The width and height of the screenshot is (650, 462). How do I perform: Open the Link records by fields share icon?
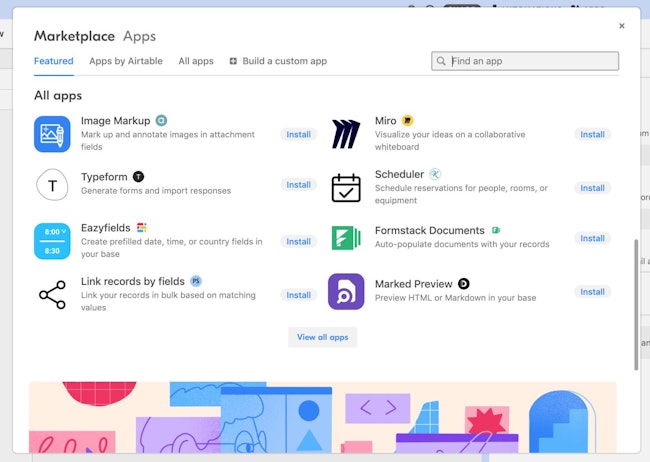(x=52, y=294)
